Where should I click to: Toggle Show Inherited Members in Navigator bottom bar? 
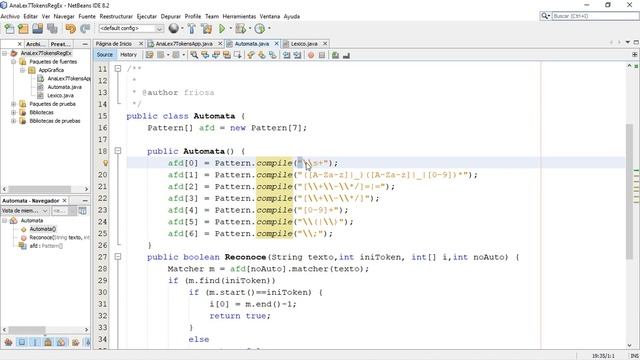tap(9, 342)
